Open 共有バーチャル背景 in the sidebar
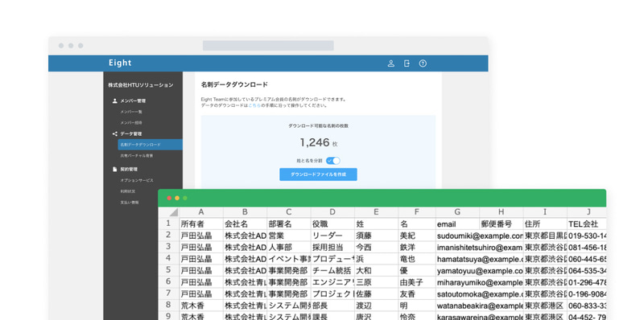Screen dimensions: 644x320 click(x=137, y=156)
